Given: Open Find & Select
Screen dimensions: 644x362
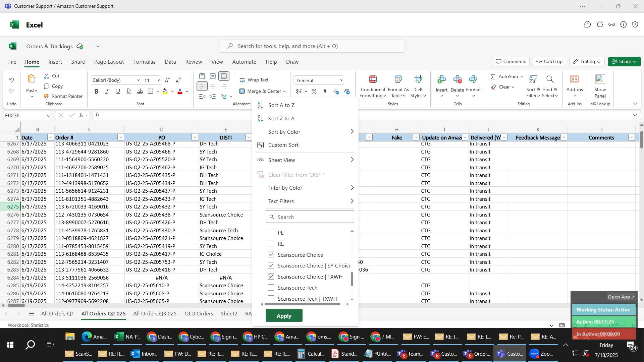Looking at the screenshot, I should point(550,87).
